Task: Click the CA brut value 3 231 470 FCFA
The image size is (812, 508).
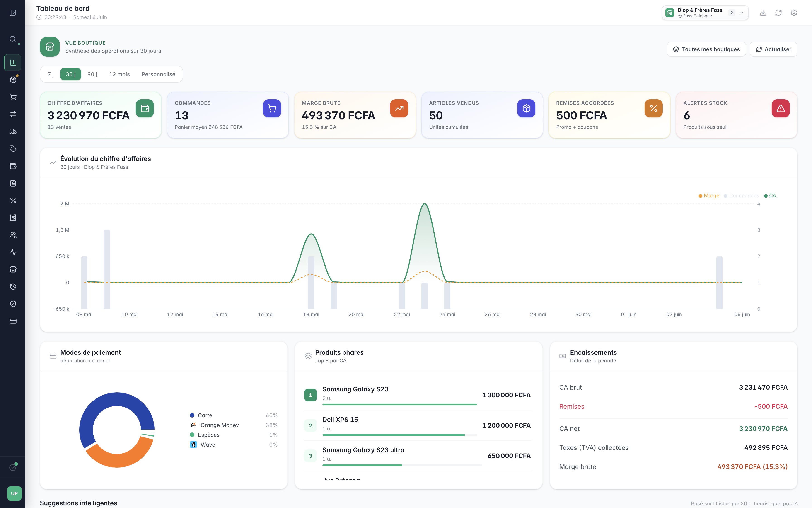Action: coord(763,387)
